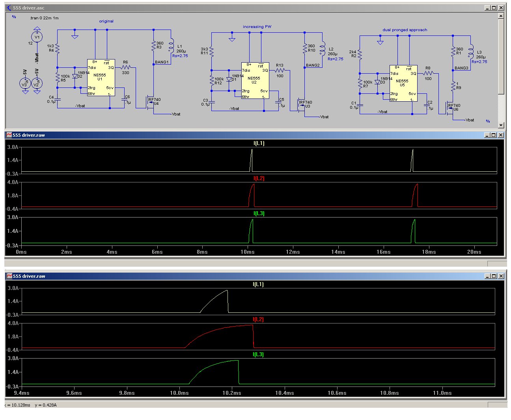Click the schematic icon in 555 driver.asc title bar
Image resolution: width=511 pixels, height=420 pixels.
pos(9,8)
